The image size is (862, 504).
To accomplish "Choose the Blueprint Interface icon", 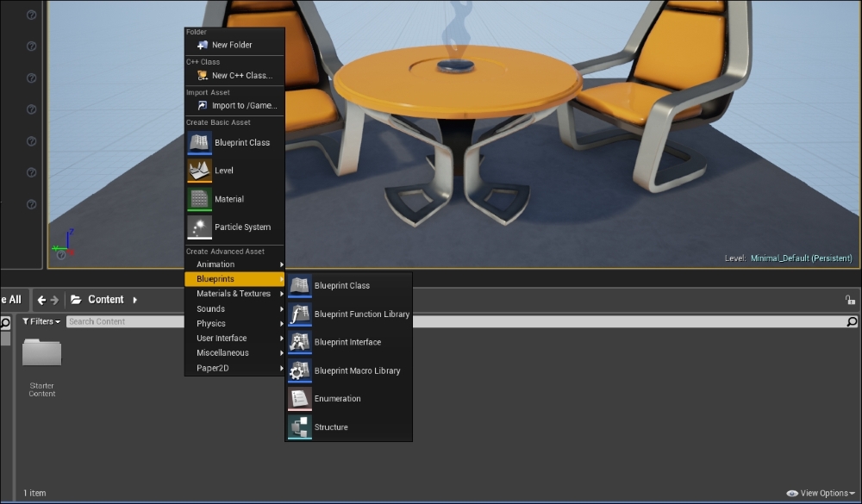I will pos(300,342).
